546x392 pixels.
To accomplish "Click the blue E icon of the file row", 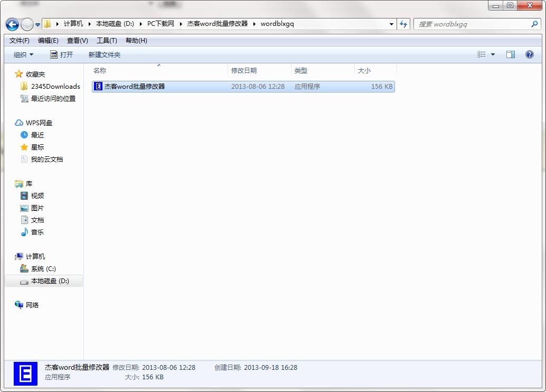I will [x=98, y=86].
